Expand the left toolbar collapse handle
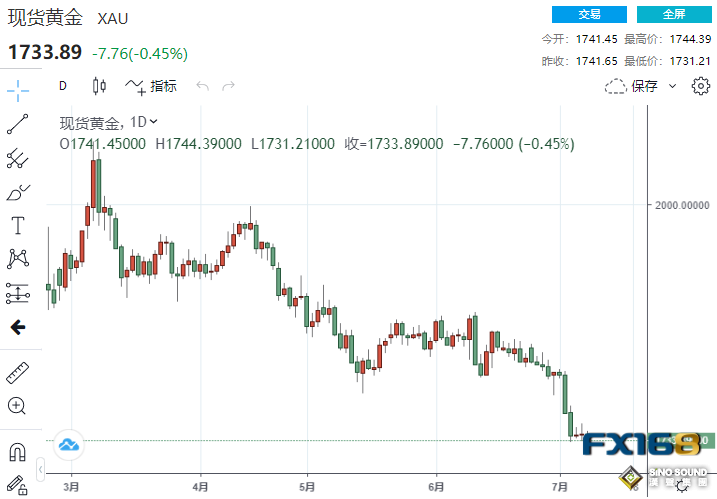 [40, 468]
